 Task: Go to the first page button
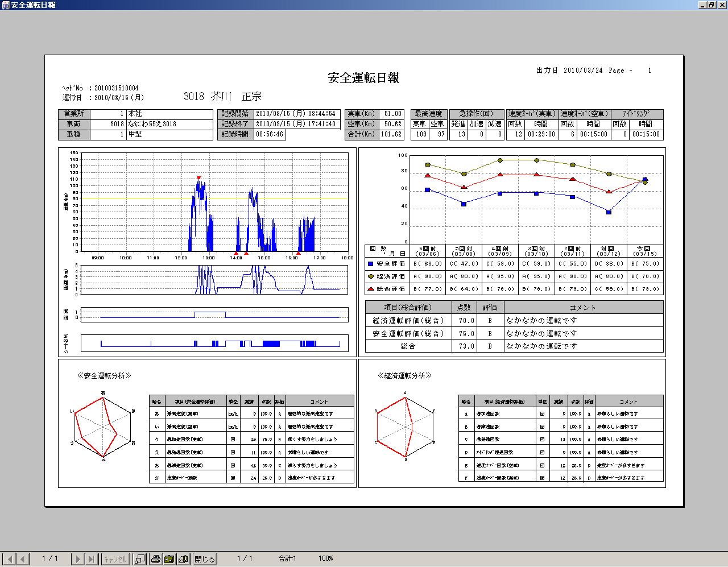(9, 559)
